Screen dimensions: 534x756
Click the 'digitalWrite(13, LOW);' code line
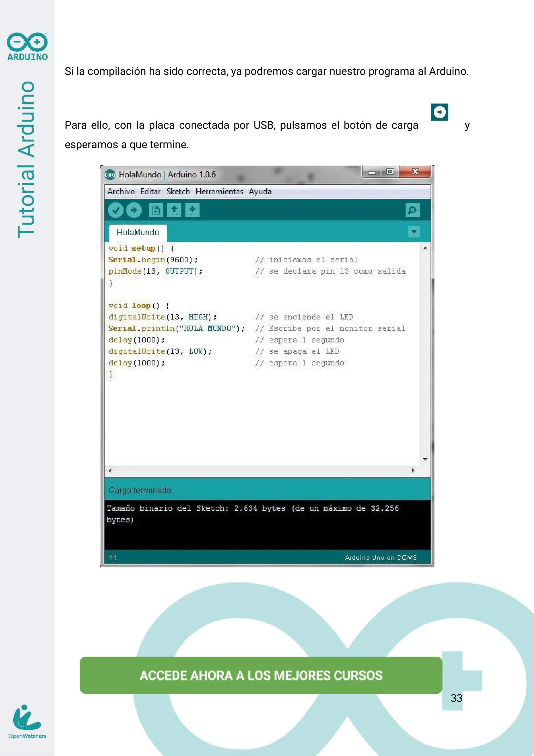tap(160, 352)
